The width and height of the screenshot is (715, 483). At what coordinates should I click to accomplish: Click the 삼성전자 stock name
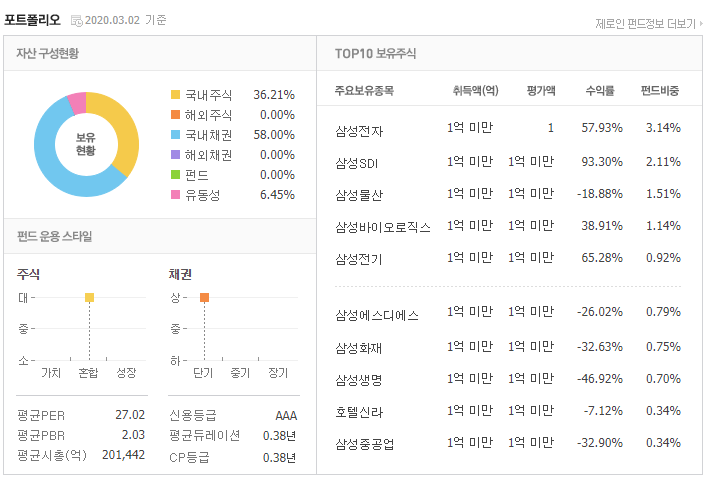[359, 131]
